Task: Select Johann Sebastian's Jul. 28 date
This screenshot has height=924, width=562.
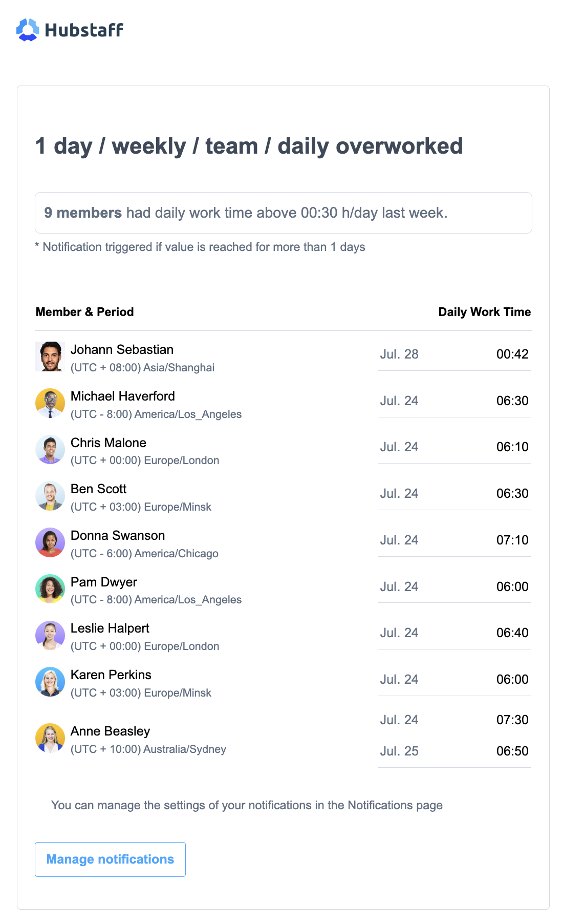Action: click(x=399, y=354)
